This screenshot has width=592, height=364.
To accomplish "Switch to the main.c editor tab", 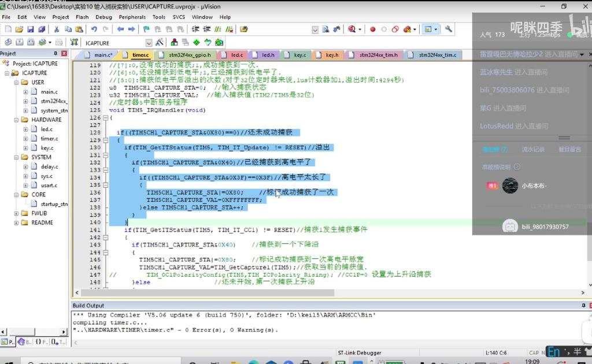I will click(x=103, y=55).
